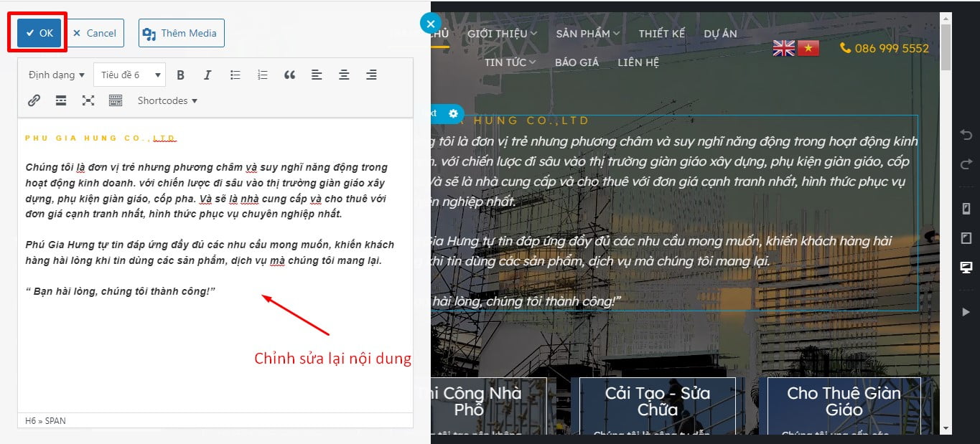Open the Định dạng formats dropdown
This screenshot has height=444, width=980.
click(56, 75)
